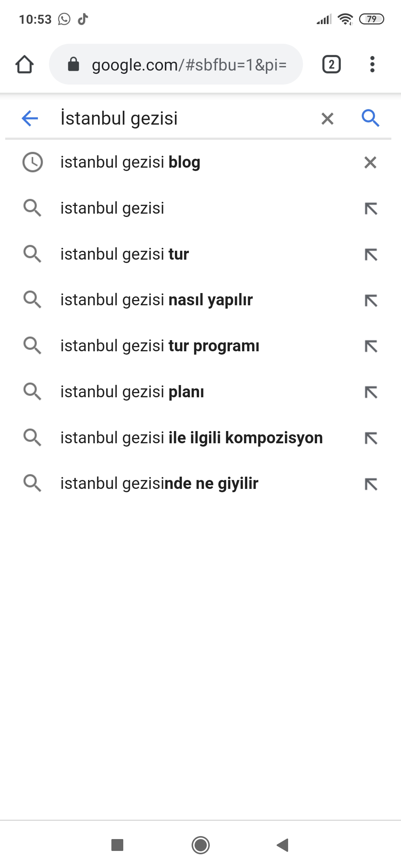401x868 pixels.
Task: Tap the Android recent apps square button
Action: point(117,845)
